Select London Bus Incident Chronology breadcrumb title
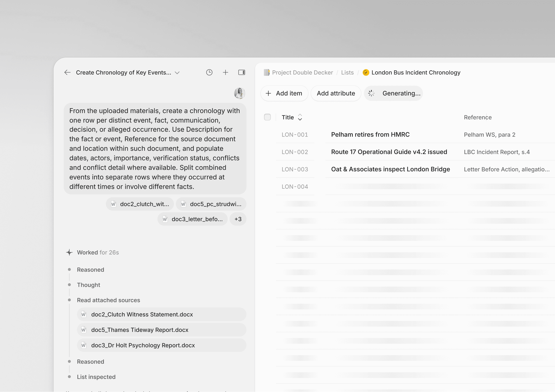 click(x=416, y=72)
